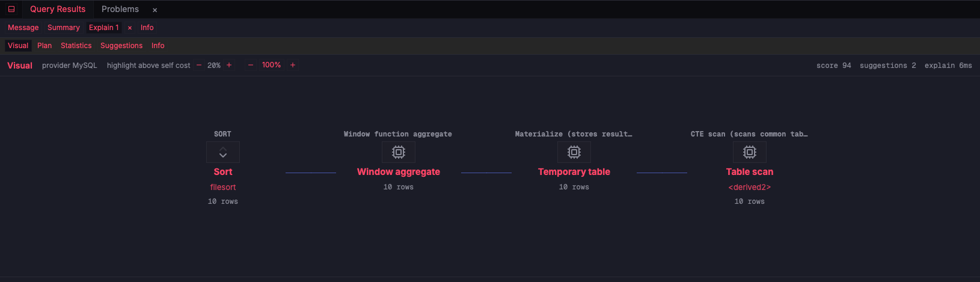Click the score 94 indicator
The image size is (980, 282).
click(834, 66)
